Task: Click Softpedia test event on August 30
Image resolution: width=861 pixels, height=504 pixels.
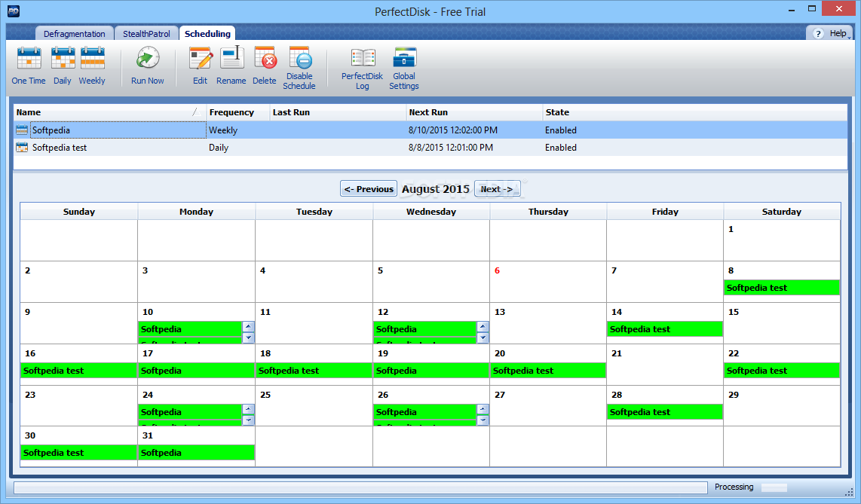Action: [78, 453]
